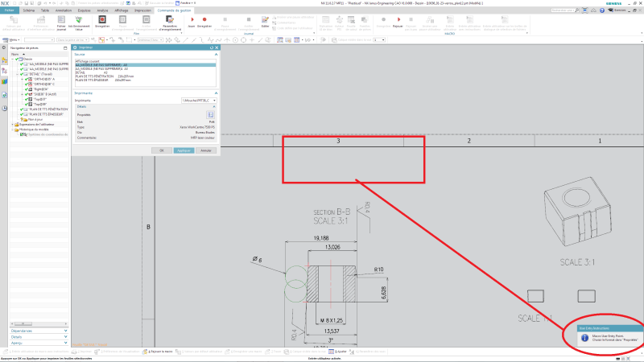
Task: Open the Annotation ribbon tab
Action: point(64,10)
